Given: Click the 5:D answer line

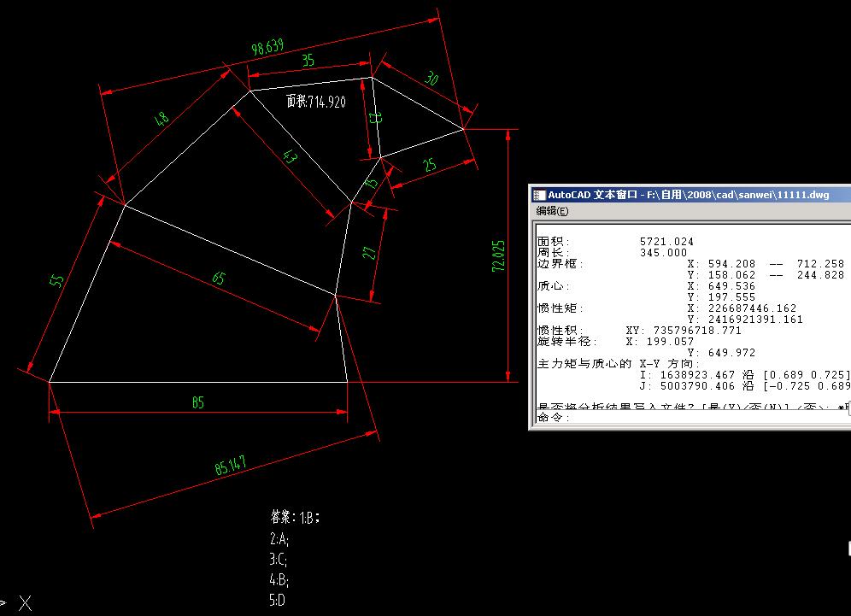Looking at the screenshot, I should 277,601.
